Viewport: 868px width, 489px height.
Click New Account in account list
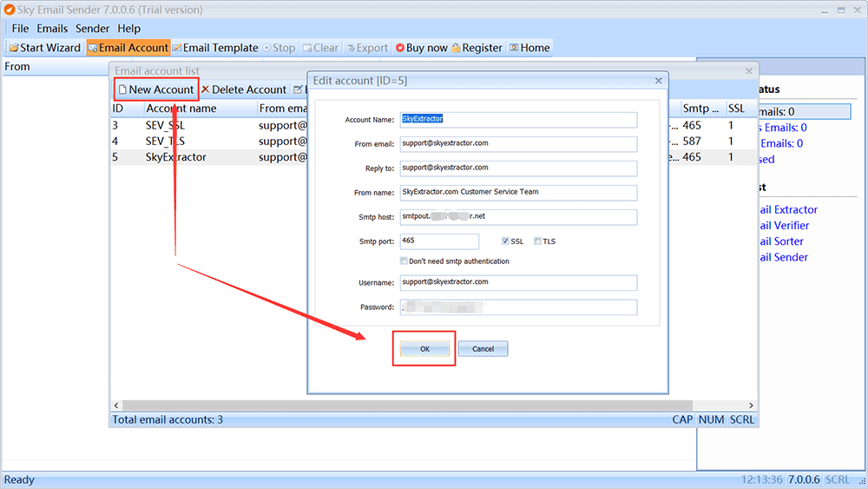(x=155, y=89)
